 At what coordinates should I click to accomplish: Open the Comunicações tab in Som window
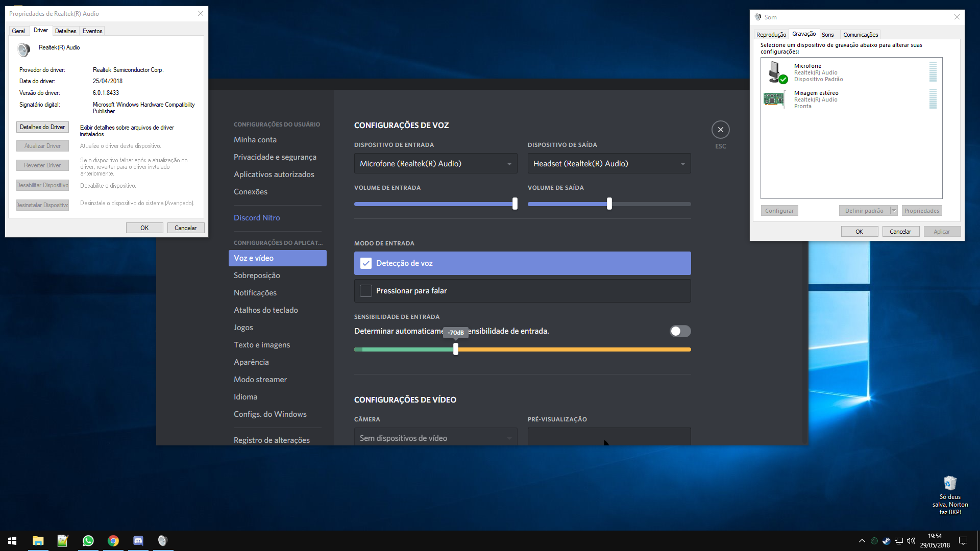[861, 35]
